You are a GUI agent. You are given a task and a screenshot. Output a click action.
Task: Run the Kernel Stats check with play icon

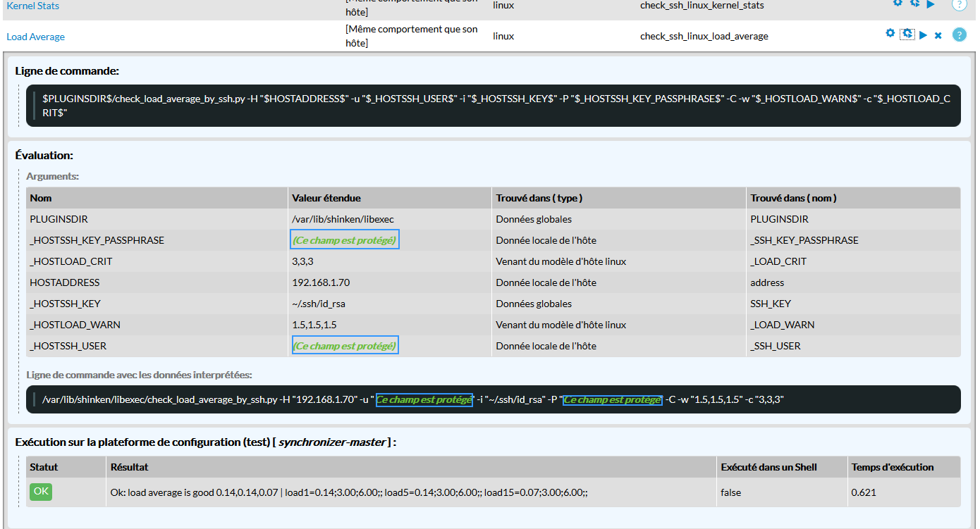pyautogui.click(x=931, y=4)
